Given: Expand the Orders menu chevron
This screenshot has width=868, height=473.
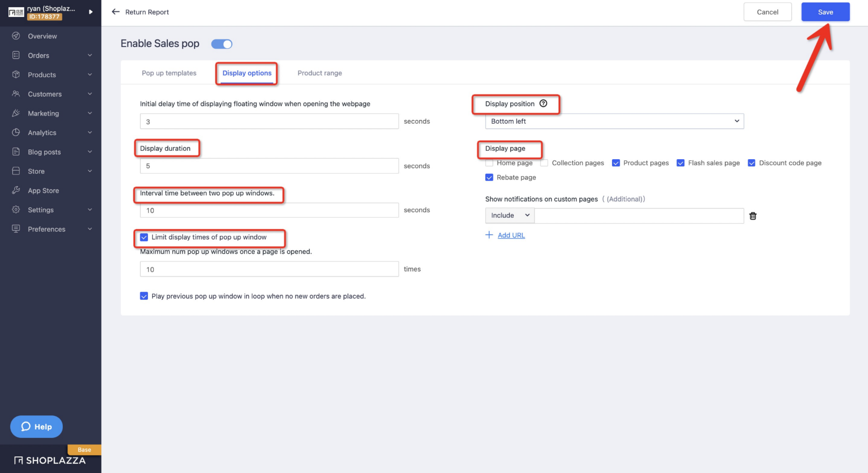Looking at the screenshot, I should tap(90, 55).
